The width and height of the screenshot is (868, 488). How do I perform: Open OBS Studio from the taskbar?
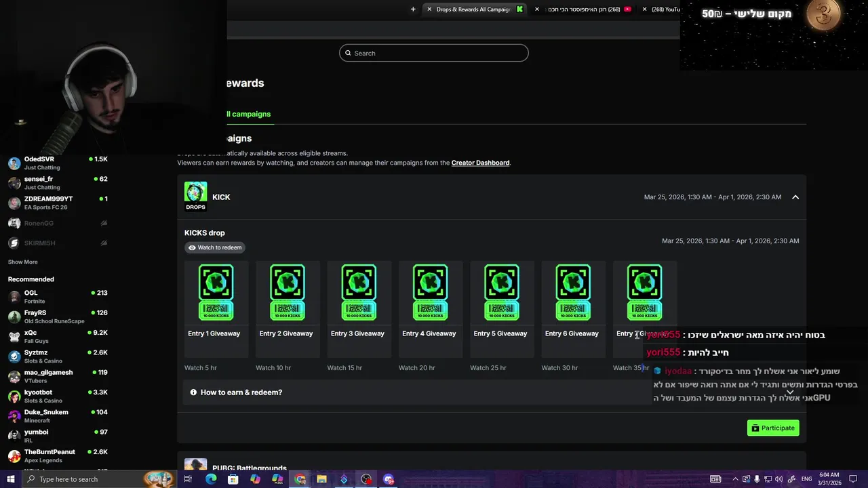click(366, 479)
